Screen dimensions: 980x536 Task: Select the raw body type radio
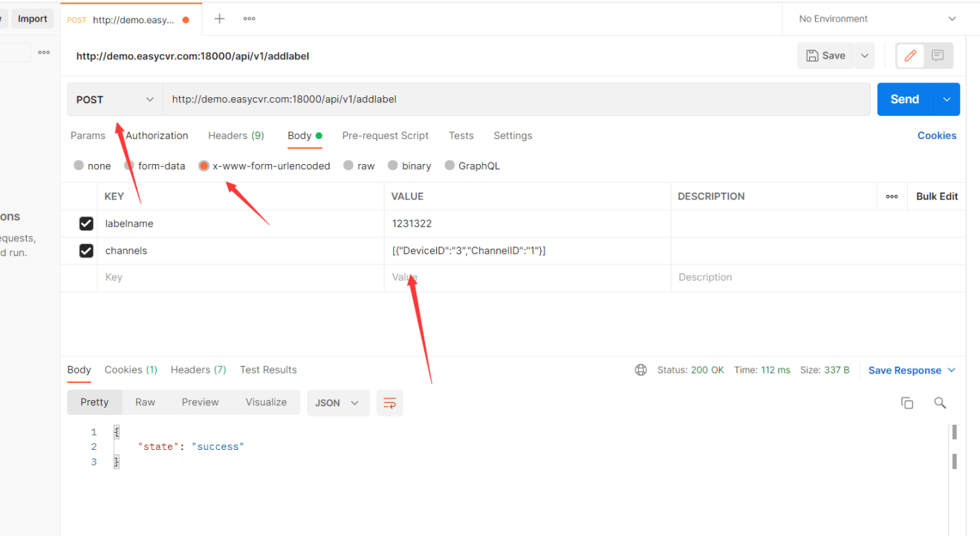point(348,166)
